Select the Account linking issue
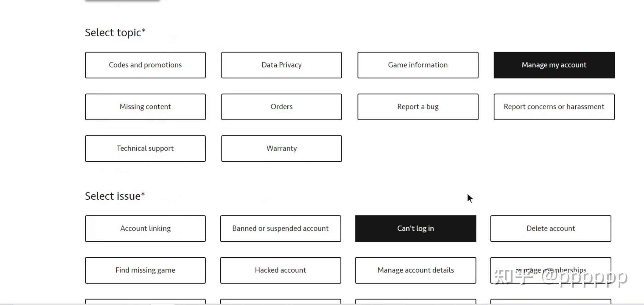 point(145,228)
